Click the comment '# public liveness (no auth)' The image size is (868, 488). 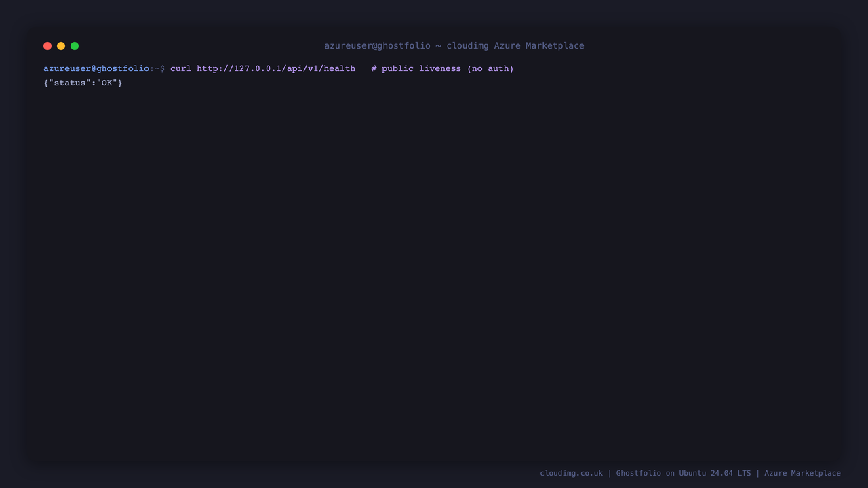[x=443, y=68]
